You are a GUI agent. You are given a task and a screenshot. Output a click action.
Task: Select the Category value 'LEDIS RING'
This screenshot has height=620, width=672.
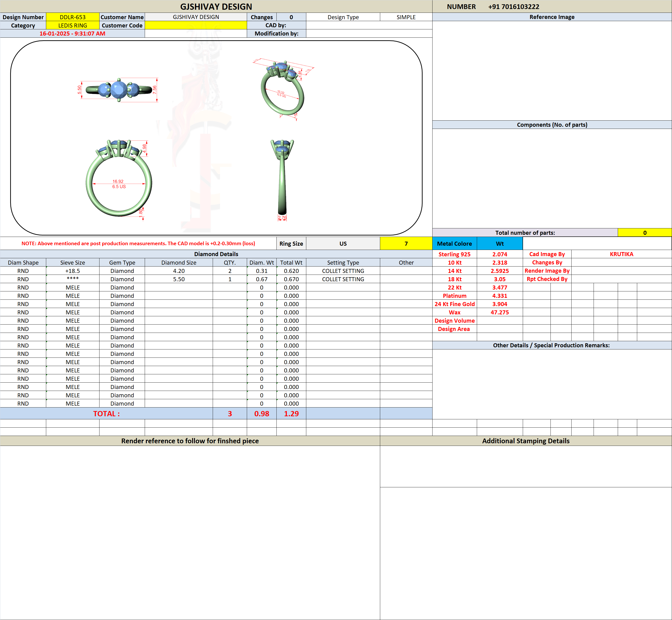72,25
